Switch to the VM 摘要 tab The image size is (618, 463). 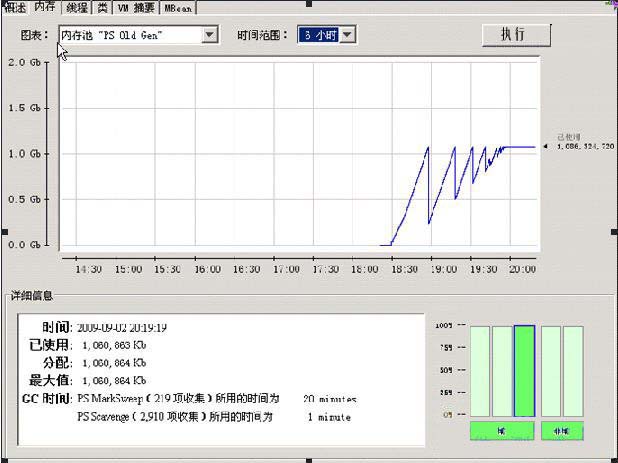[x=136, y=7]
